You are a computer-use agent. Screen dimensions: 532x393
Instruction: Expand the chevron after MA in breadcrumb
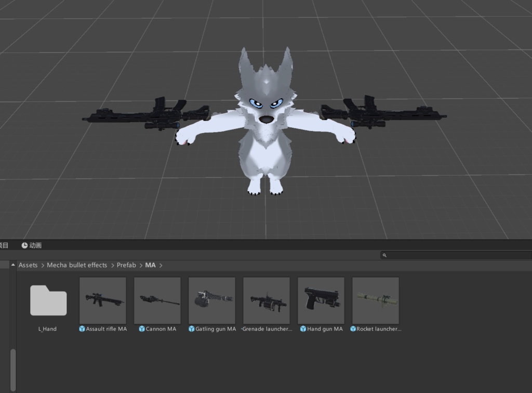tap(161, 266)
